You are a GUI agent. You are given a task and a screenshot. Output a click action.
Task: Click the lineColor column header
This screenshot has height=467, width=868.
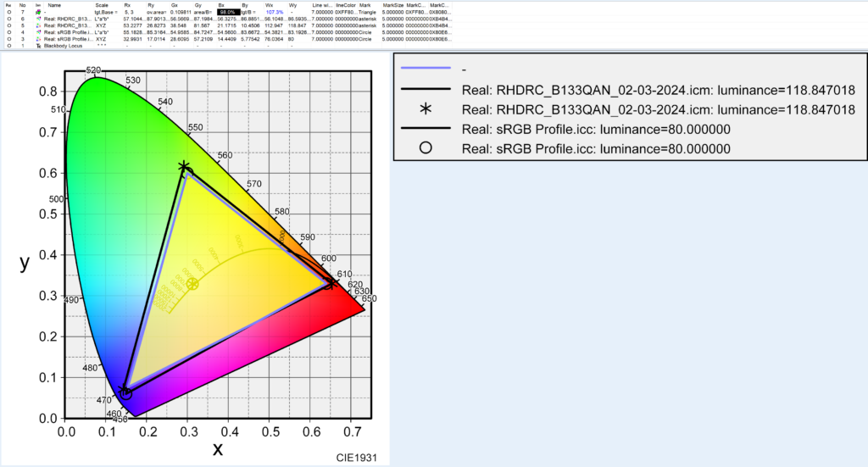[346, 5]
